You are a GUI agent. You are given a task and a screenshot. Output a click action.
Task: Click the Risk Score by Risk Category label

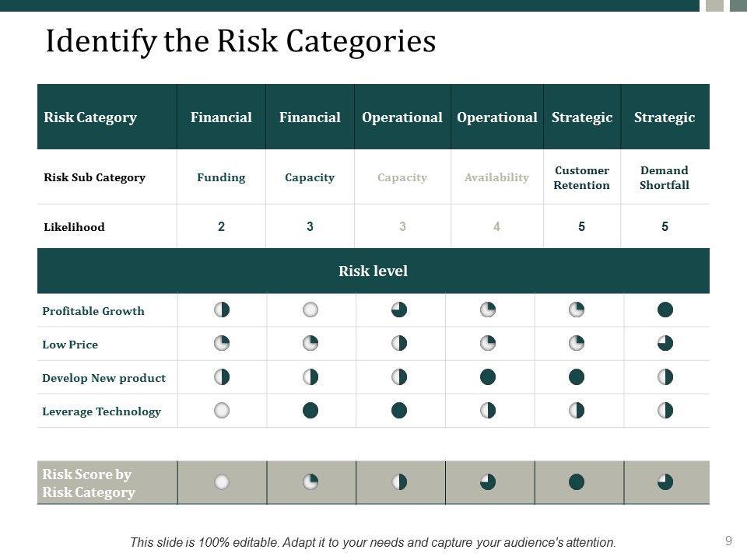(89, 483)
